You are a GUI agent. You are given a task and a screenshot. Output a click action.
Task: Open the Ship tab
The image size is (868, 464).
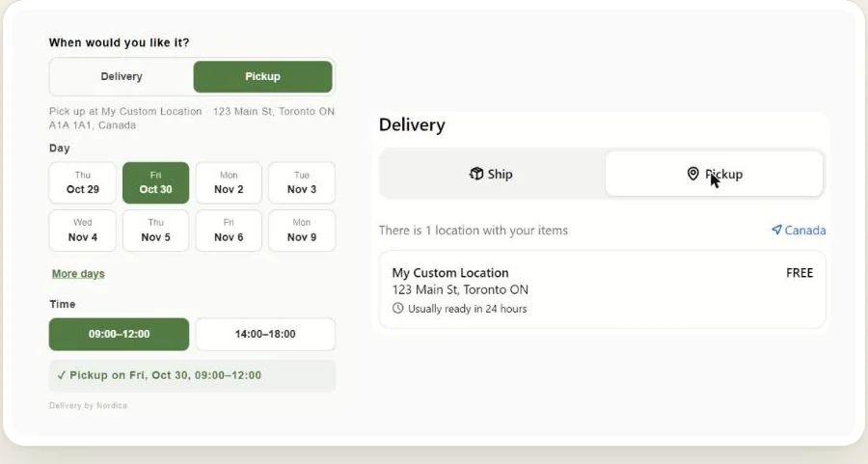click(x=491, y=174)
